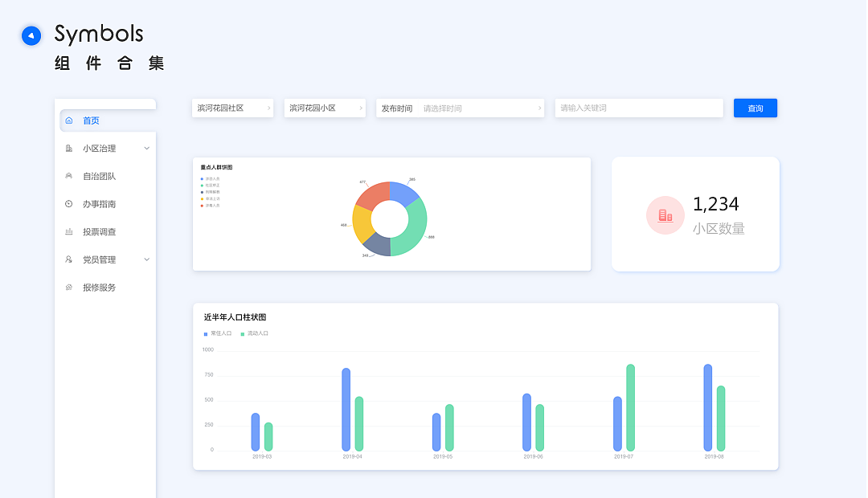Open the 首页 menu item
This screenshot has height=498, width=868.
tap(108, 120)
